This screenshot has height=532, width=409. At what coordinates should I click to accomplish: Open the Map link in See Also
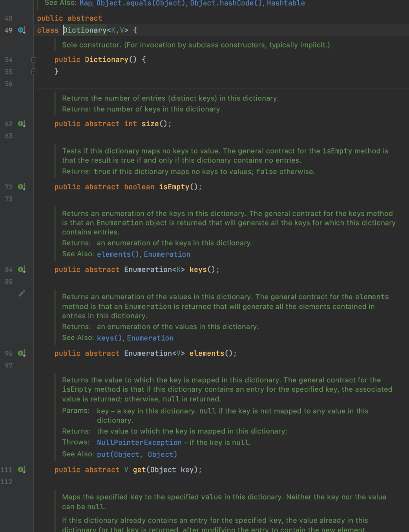[x=86, y=3]
